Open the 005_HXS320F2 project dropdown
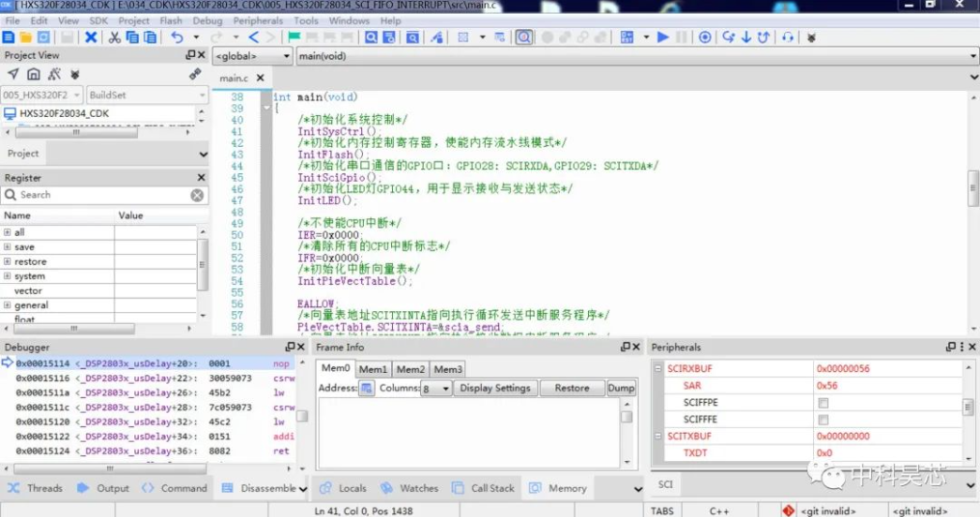The width and height of the screenshot is (980, 517). 42,95
